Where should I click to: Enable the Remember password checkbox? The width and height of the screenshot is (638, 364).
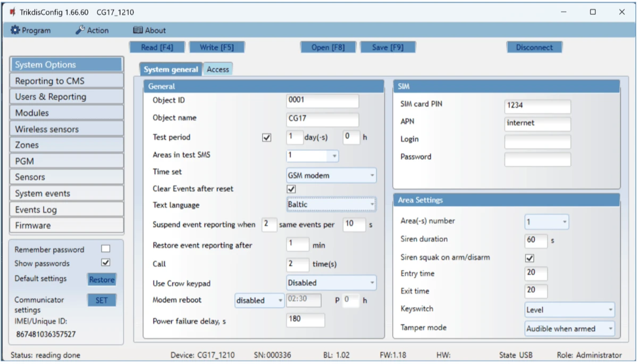click(x=106, y=249)
